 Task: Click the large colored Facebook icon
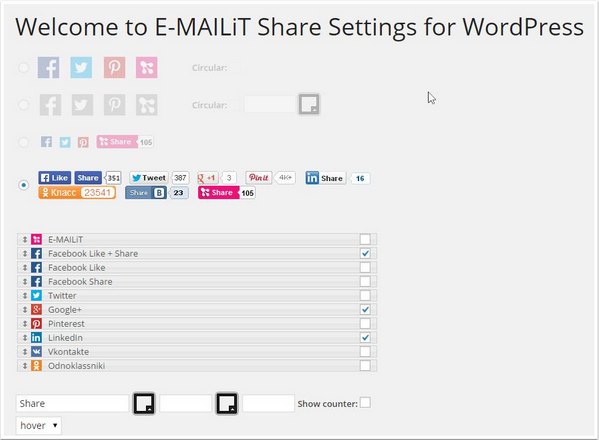coord(48,68)
